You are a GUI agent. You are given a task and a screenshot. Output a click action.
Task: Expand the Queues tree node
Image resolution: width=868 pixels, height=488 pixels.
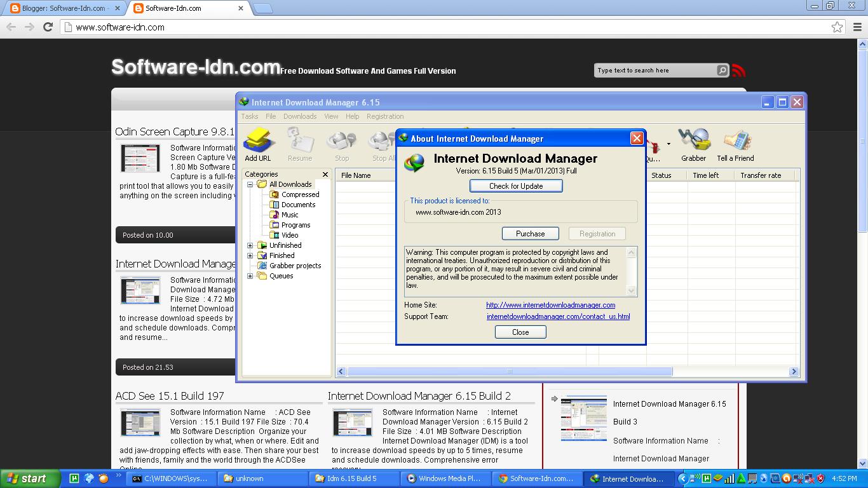(250, 276)
